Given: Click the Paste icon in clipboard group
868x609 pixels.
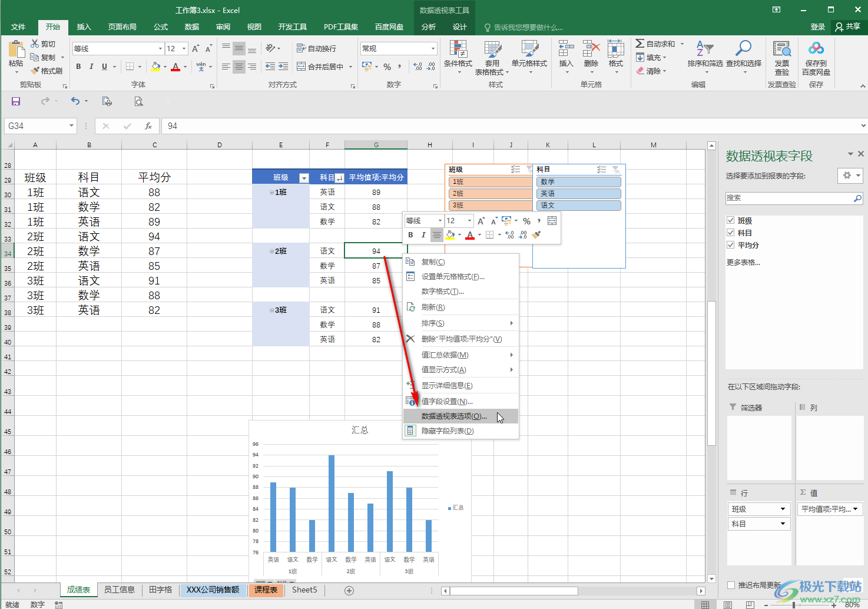Looking at the screenshot, I should [x=16, y=50].
